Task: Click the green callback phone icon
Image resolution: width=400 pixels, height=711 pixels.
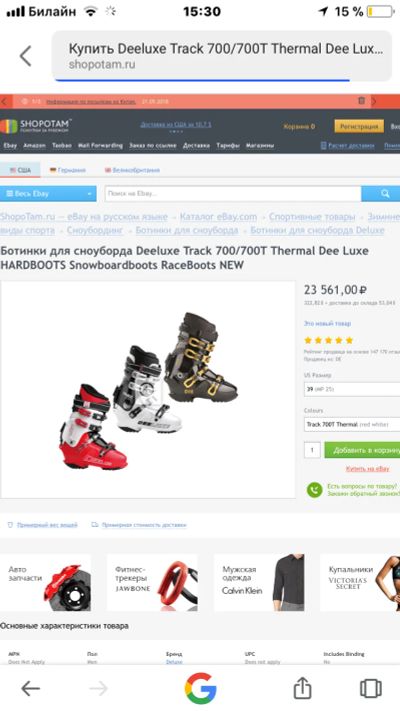Action: click(314, 490)
